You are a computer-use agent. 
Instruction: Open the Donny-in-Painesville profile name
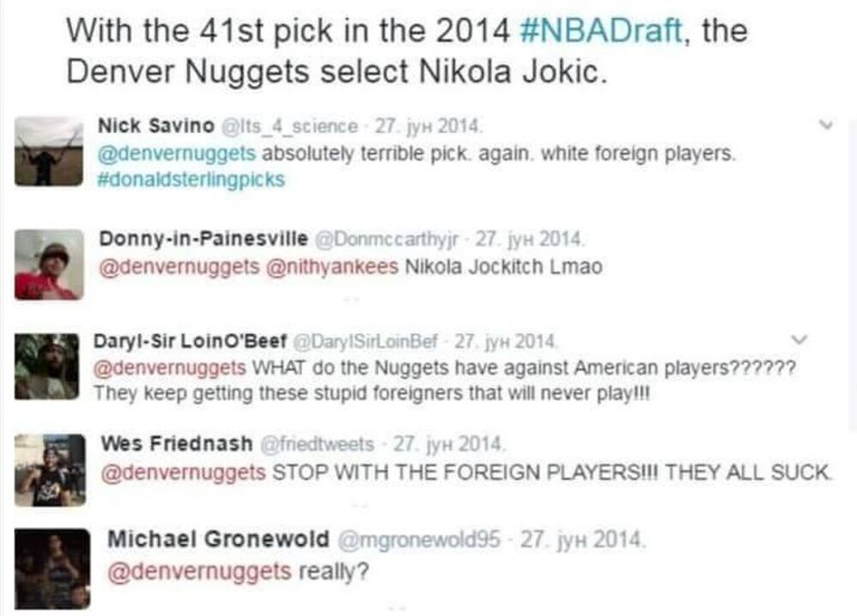click(x=203, y=239)
